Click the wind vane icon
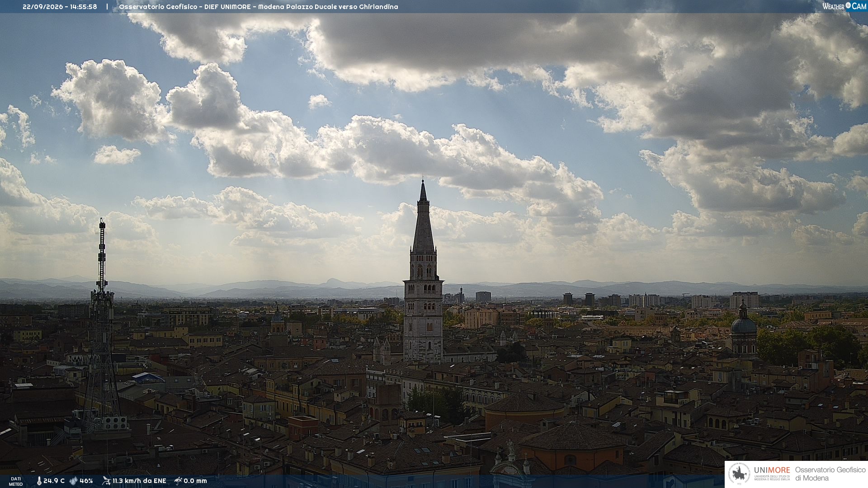This screenshot has width=868, height=488. (106, 481)
